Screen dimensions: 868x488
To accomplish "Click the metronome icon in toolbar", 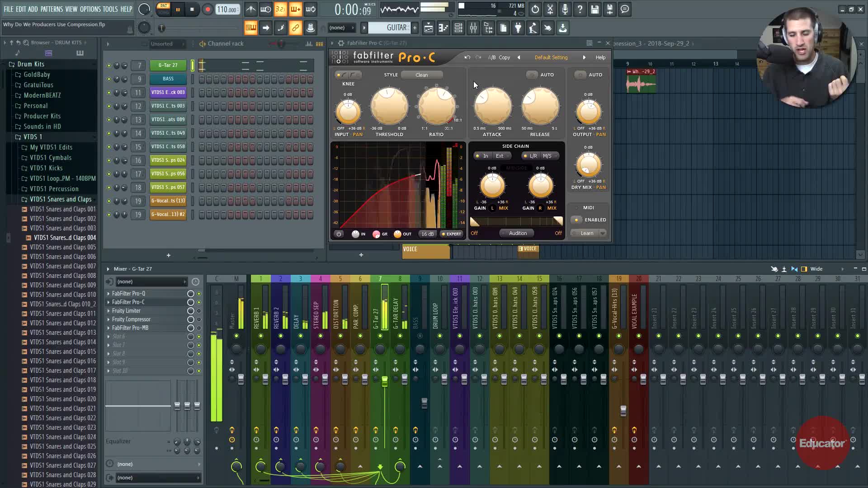I will tap(251, 9).
